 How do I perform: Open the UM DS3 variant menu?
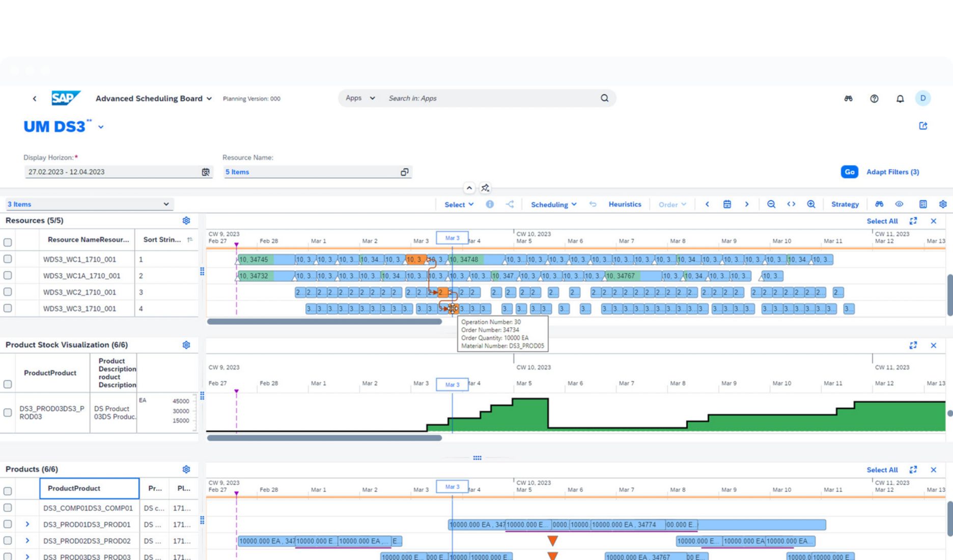100,127
